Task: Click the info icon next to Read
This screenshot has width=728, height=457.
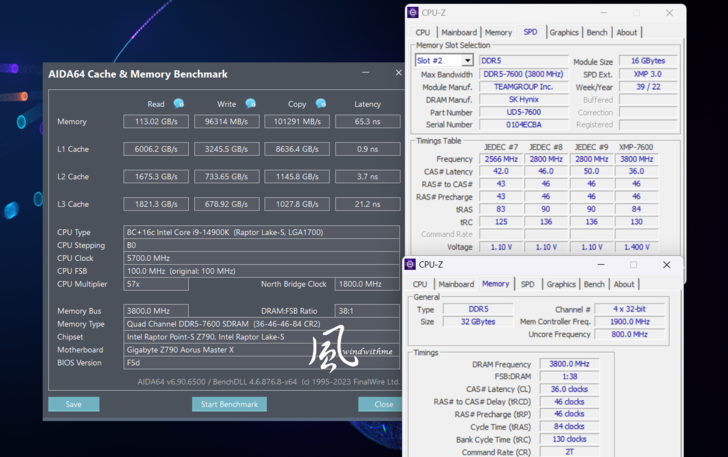Action: coord(178,104)
